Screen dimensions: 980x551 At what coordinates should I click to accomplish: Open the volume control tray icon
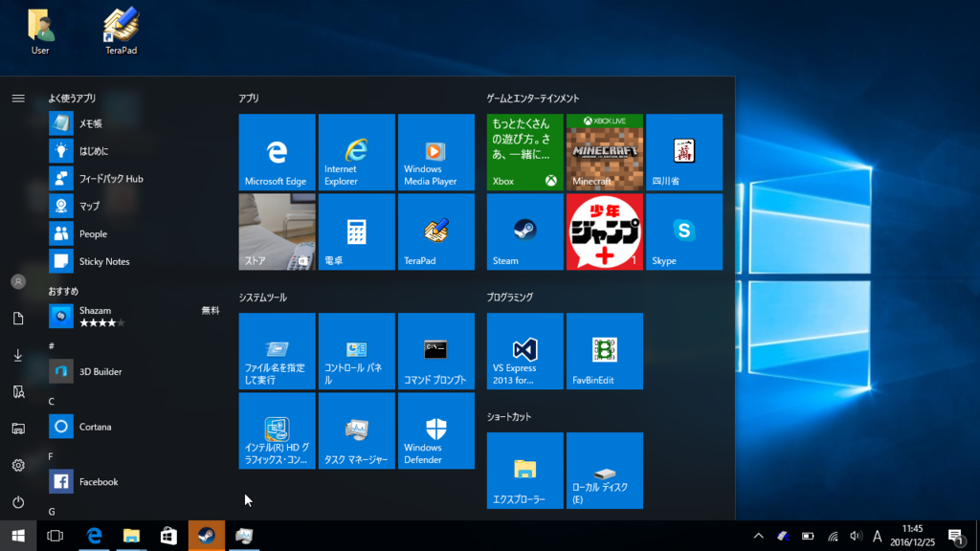click(x=856, y=536)
